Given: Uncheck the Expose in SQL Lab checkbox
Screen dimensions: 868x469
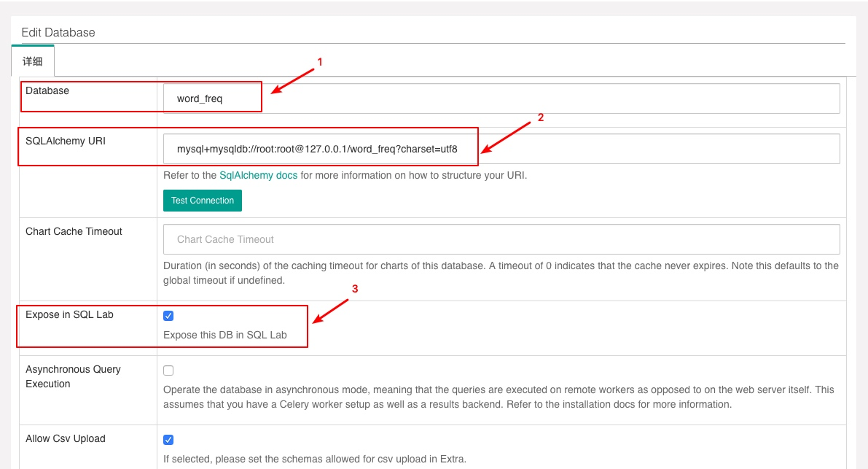Looking at the screenshot, I should point(168,316).
